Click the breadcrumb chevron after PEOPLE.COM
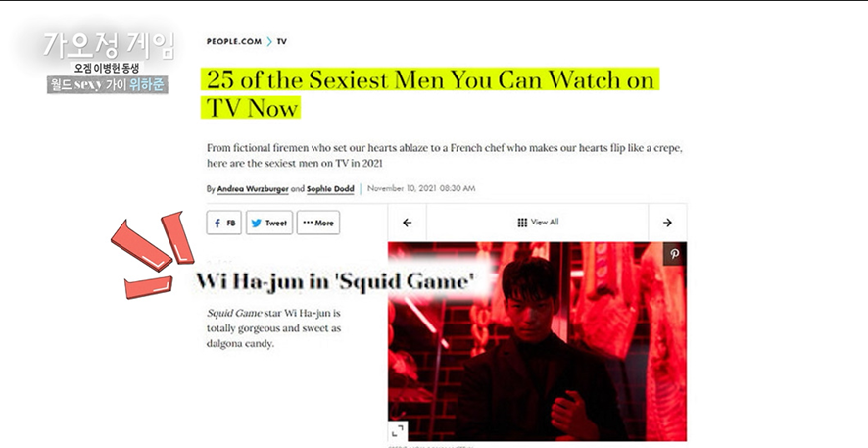The height and width of the screenshot is (448, 868). click(x=269, y=41)
